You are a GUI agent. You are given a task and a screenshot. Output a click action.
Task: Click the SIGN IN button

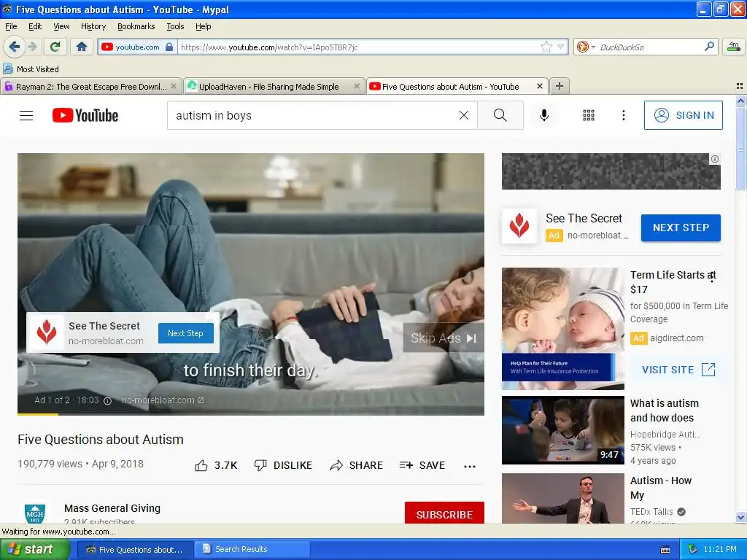[x=683, y=115]
